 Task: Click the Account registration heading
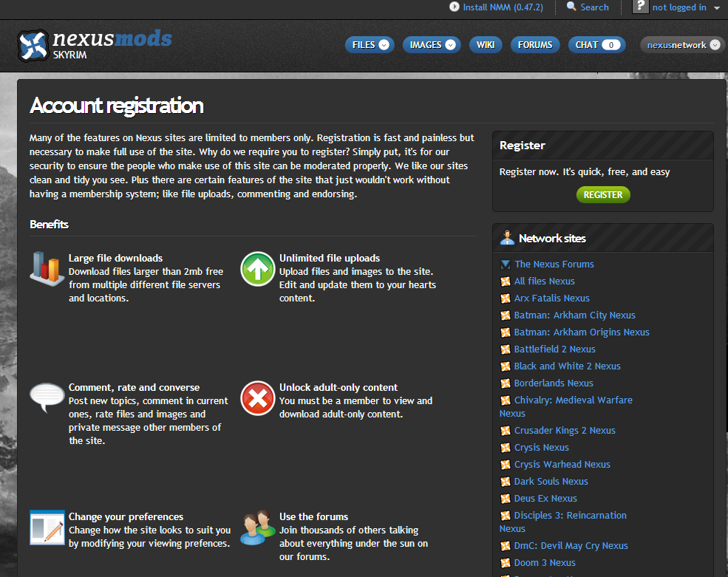117,106
